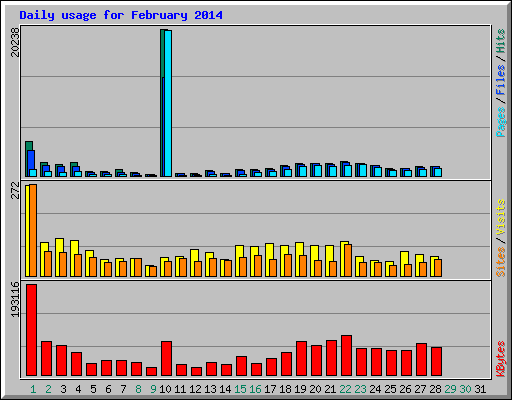Select the red KBytes bar for day 10

click(x=167, y=358)
